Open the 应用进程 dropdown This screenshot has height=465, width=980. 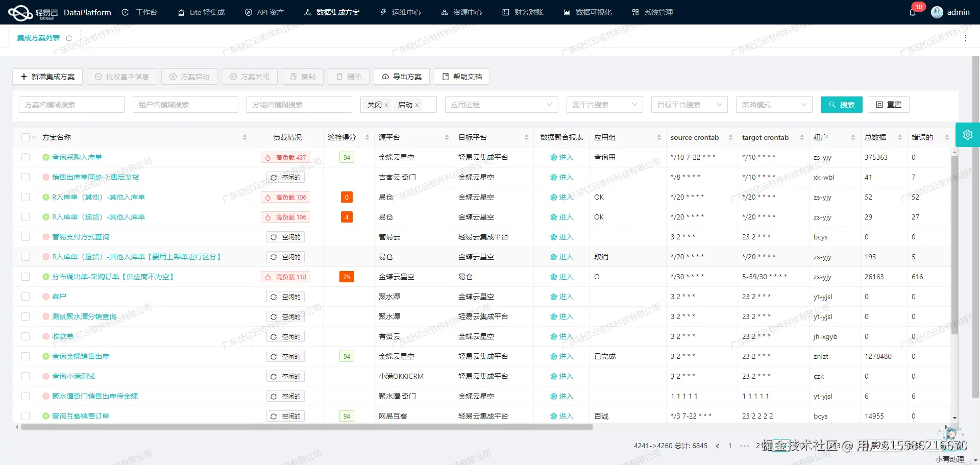pyautogui.click(x=501, y=105)
